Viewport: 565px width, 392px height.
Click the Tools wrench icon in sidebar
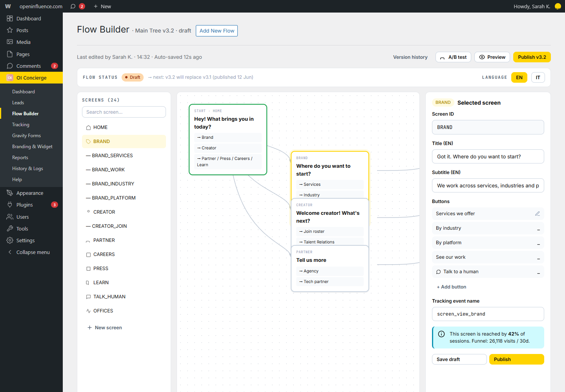tap(10, 229)
